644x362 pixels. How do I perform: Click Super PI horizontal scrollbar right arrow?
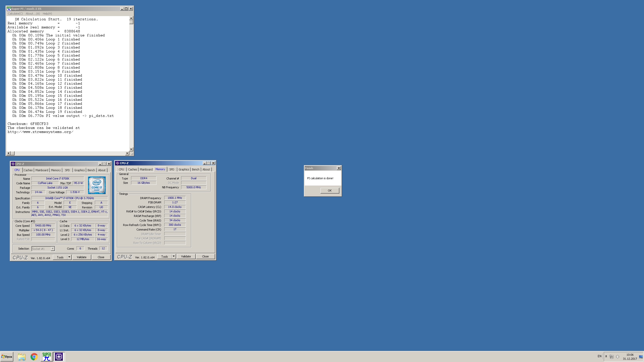coord(127,153)
